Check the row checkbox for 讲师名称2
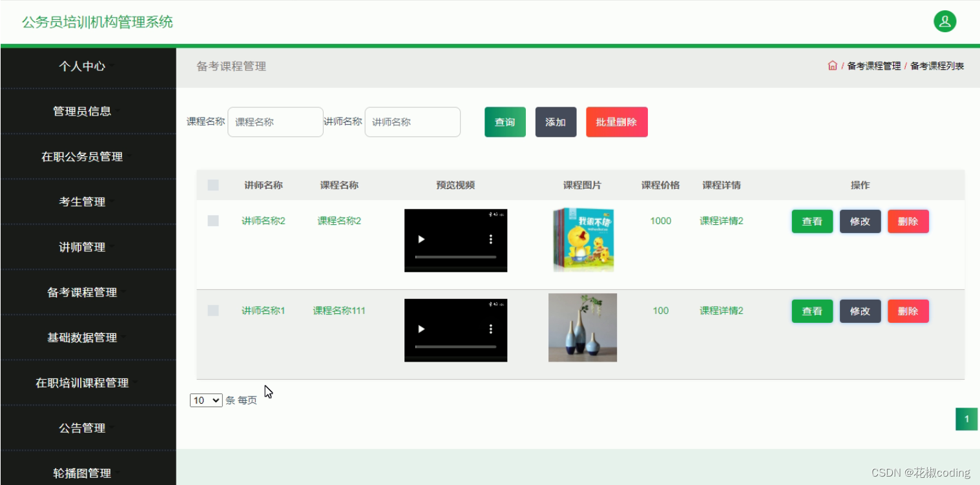Viewport: 980px width, 485px height. (x=213, y=220)
